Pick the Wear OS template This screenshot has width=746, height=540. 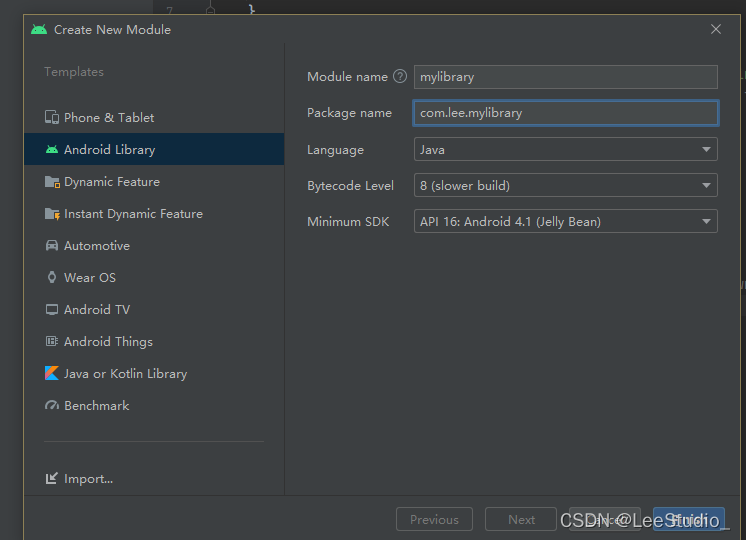[154, 277]
